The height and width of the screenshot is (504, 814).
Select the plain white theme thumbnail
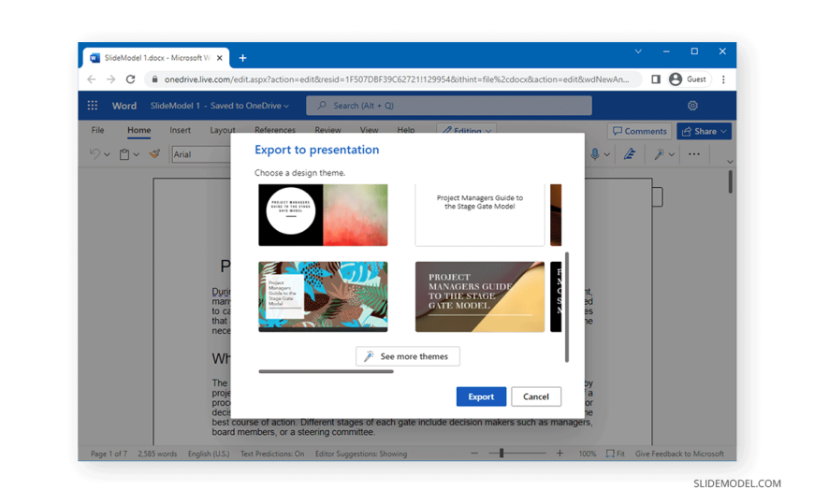click(480, 215)
